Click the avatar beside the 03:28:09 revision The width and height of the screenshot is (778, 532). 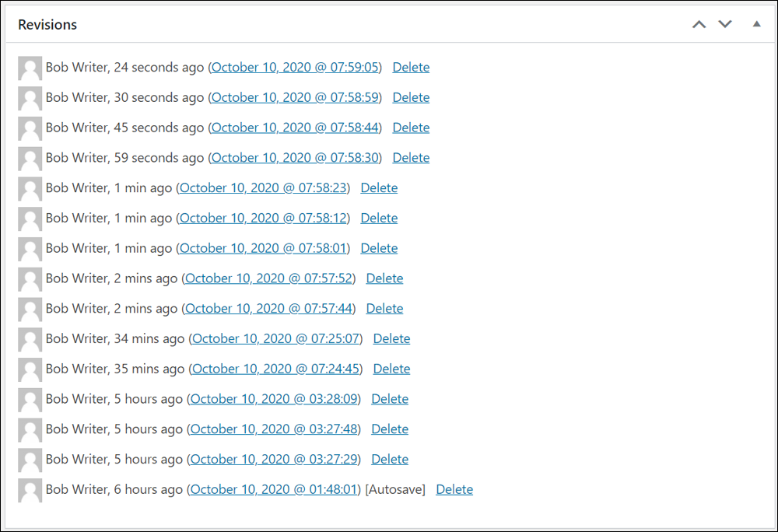tap(30, 400)
